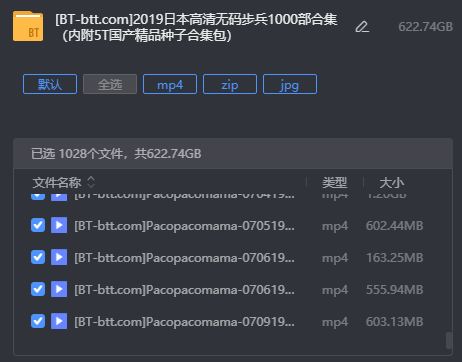Toggle the checkbox for the 555.94MB file
The image size is (462, 362).
coord(38,289)
